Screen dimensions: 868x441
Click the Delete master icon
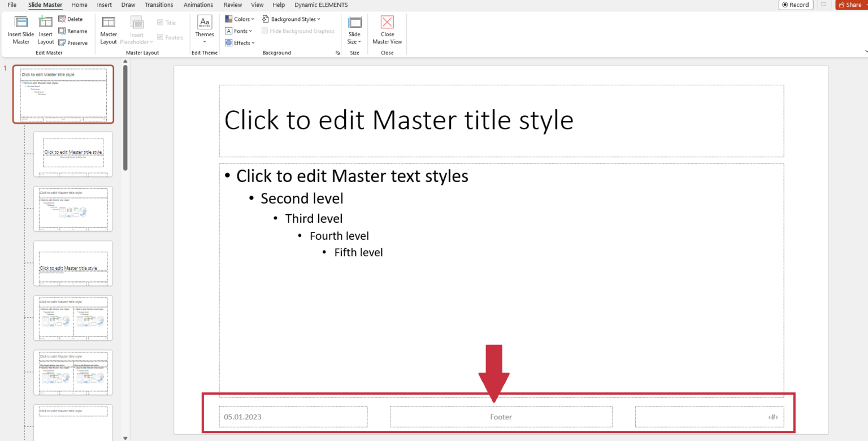(72, 19)
